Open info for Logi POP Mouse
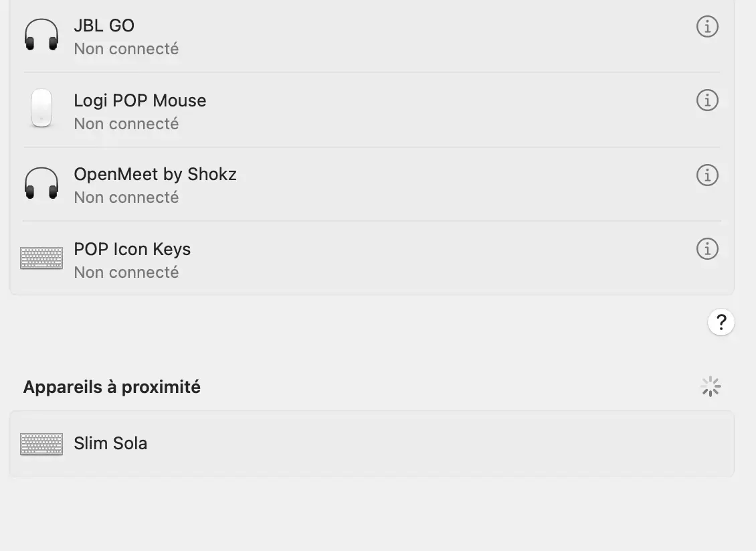The image size is (756, 551). 707,100
